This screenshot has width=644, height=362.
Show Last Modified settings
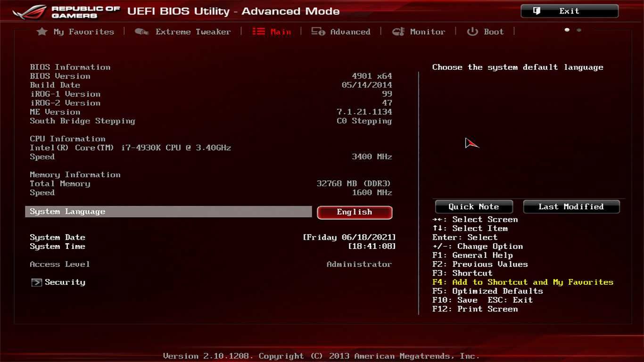571,206
